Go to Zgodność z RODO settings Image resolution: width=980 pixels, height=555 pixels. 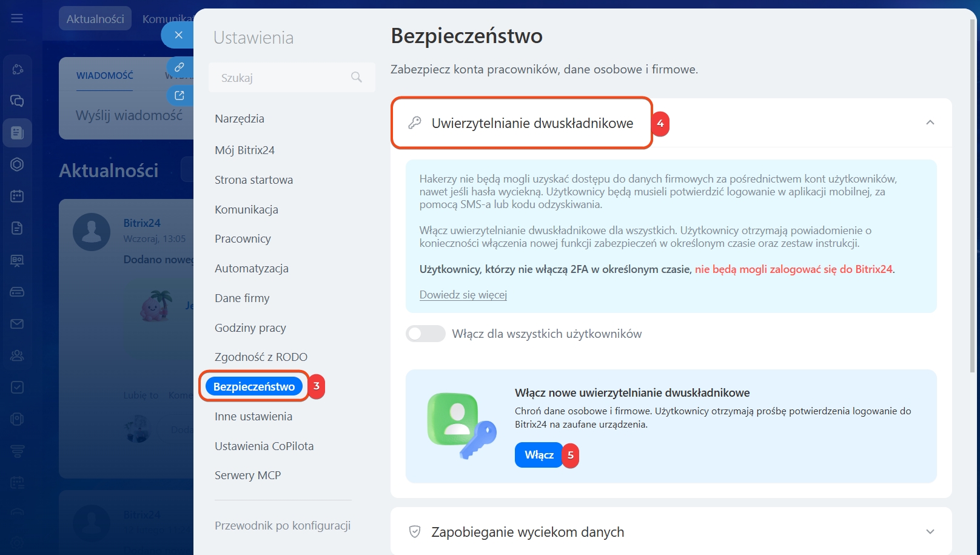click(x=261, y=357)
